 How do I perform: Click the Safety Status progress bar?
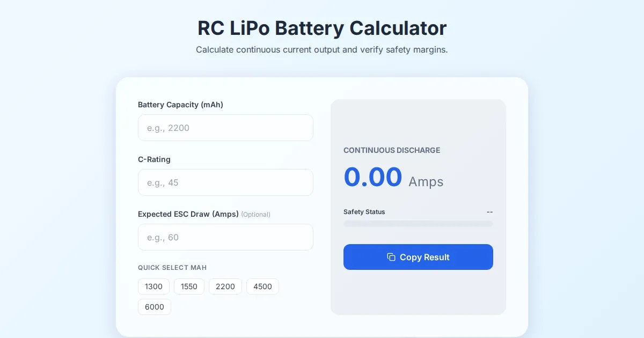[x=418, y=224]
